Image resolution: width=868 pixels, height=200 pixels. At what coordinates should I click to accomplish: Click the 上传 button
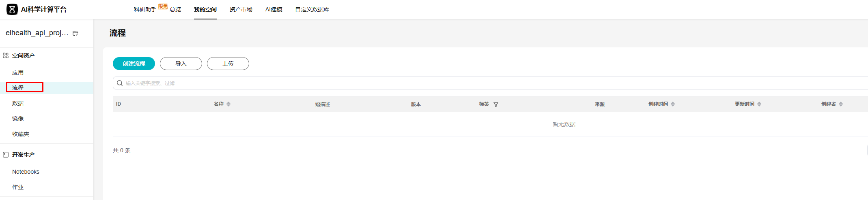(x=228, y=64)
